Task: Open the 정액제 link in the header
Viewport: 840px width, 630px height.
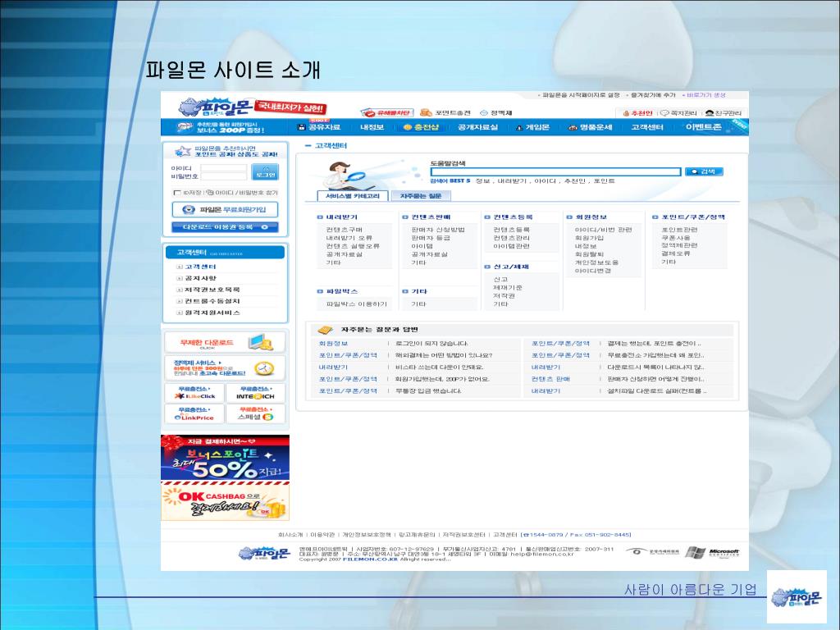Action: pyautogui.click(x=496, y=112)
